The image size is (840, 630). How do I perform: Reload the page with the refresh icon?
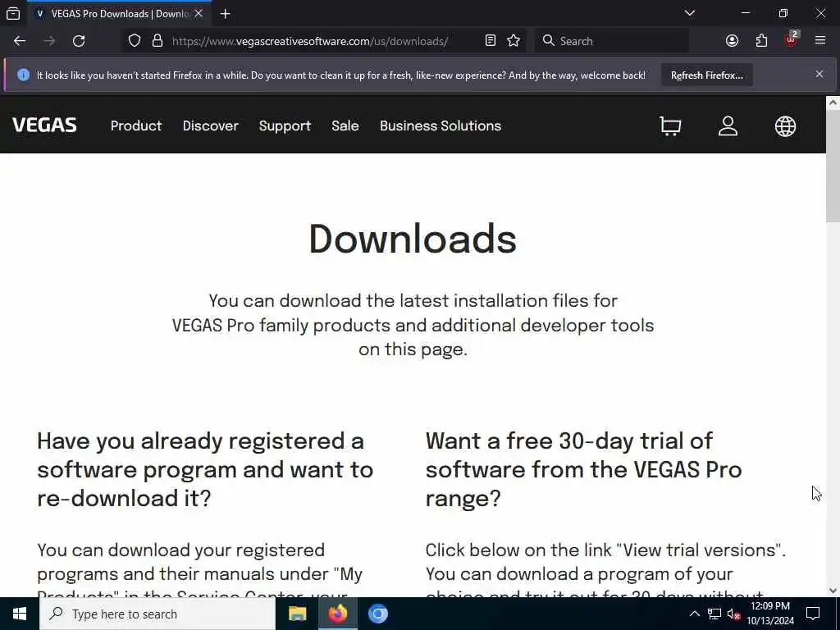pos(79,41)
